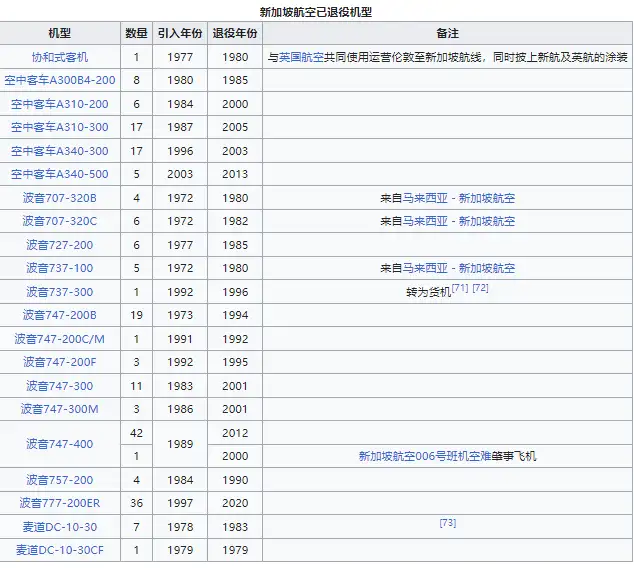Select the table title 新加坡航空已退役机型

[x=316, y=12]
